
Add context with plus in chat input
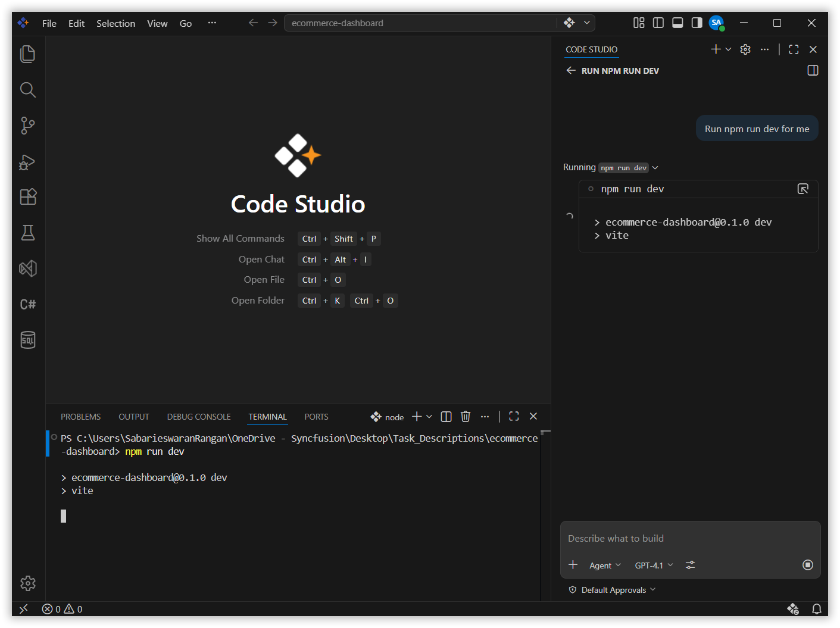tap(573, 565)
